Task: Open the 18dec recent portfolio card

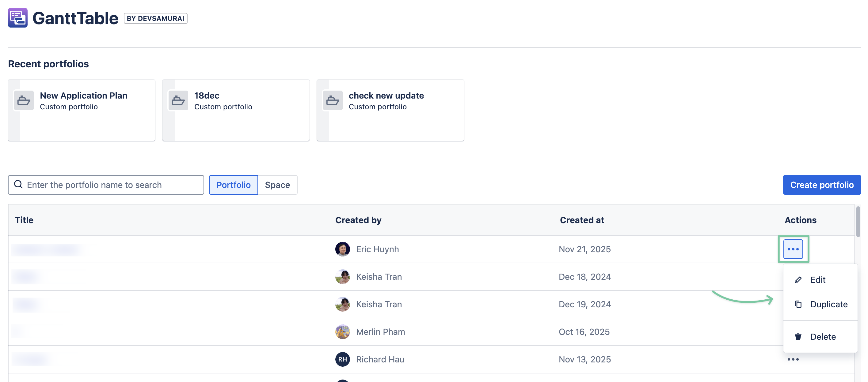Action: [x=236, y=110]
